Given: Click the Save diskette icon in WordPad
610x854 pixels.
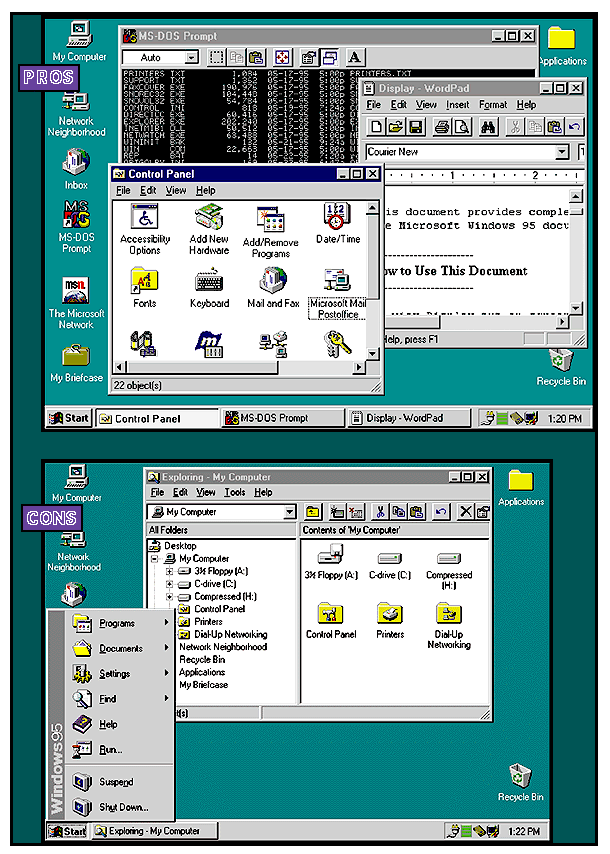Looking at the screenshot, I should click(416, 127).
